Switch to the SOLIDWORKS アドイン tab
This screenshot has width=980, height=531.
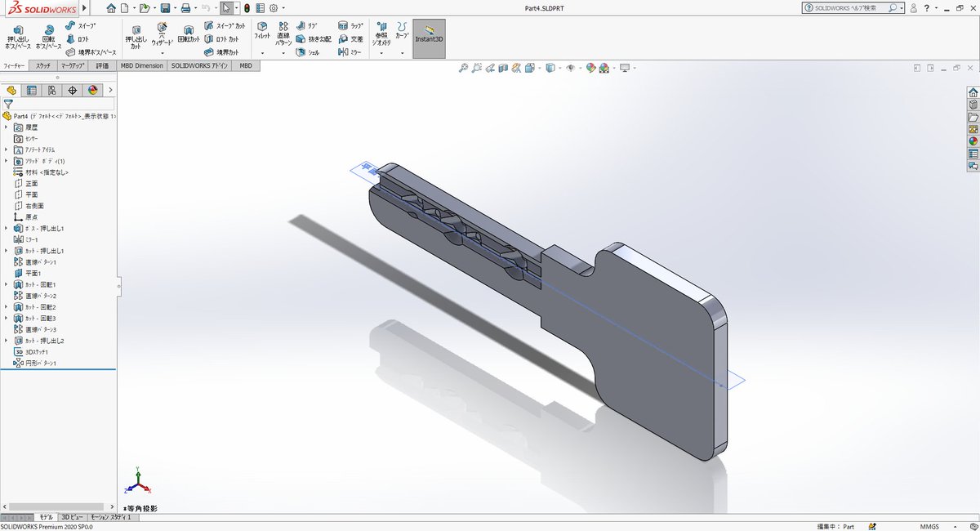200,65
